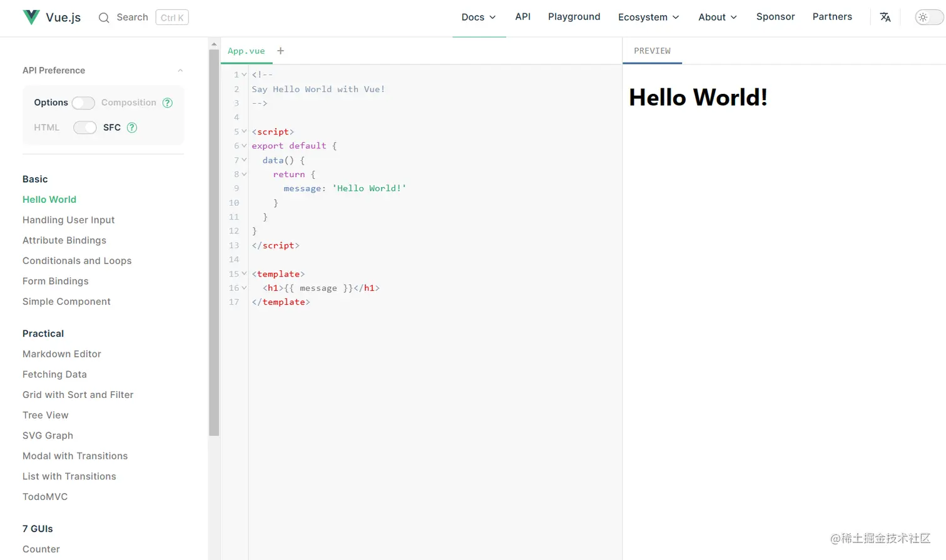
Task: Open the Markdown Editor example
Action: pos(62,354)
